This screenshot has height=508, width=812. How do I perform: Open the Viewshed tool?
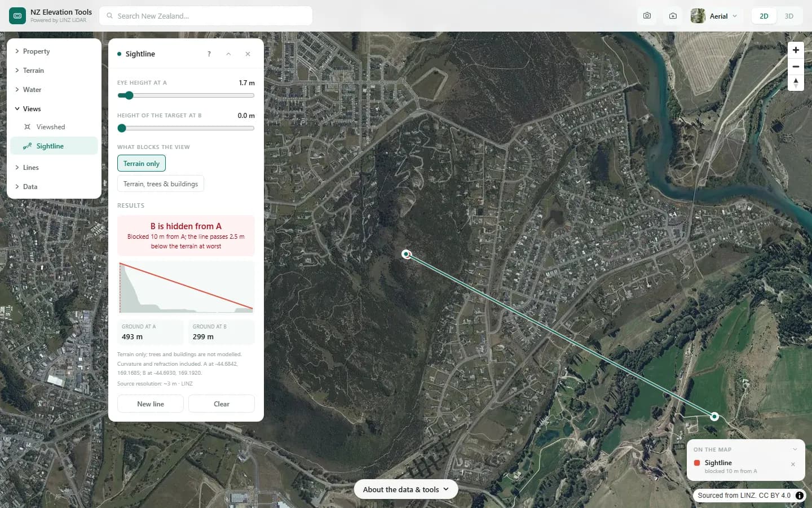[x=54, y=127]
